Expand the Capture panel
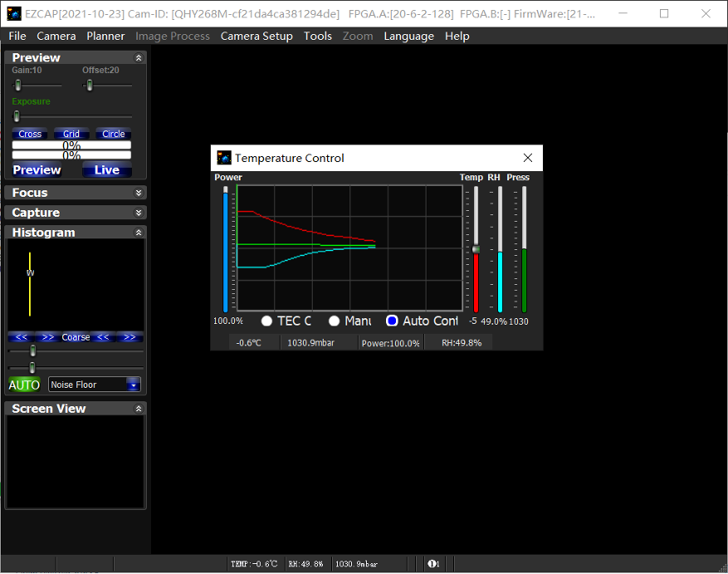The image size is (728, 574). click(139, 213)
